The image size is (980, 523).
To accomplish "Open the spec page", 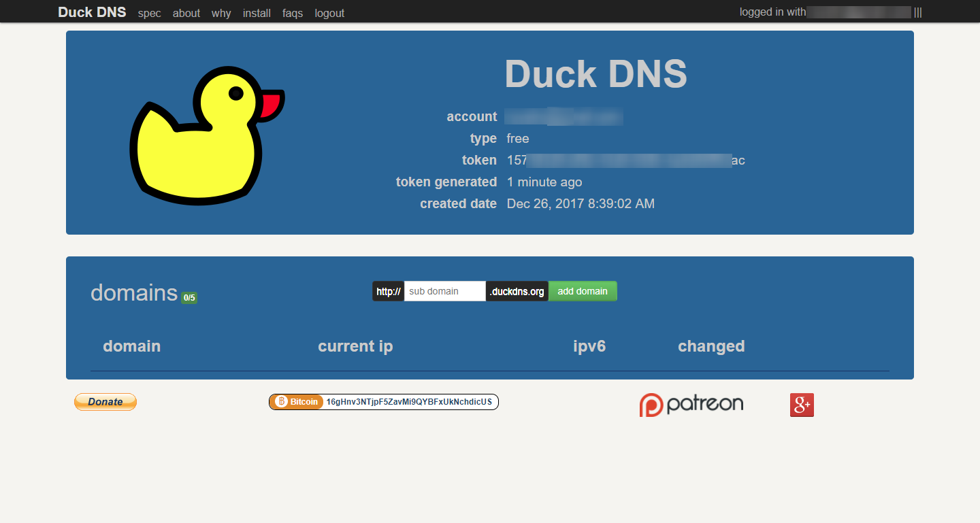I will 149,13.
